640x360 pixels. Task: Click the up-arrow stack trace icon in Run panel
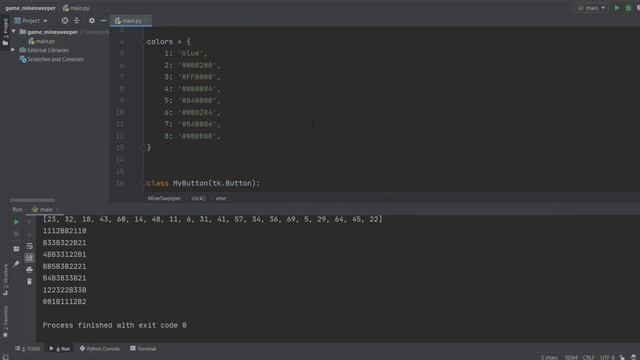(x=29, y=222)
